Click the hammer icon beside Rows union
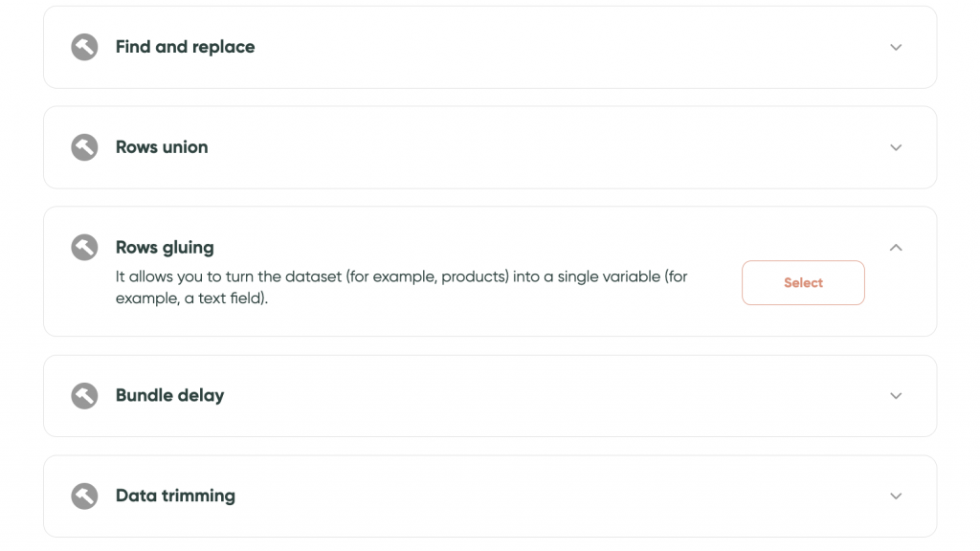This screenshot has width=980, height=551. (84, 147)
